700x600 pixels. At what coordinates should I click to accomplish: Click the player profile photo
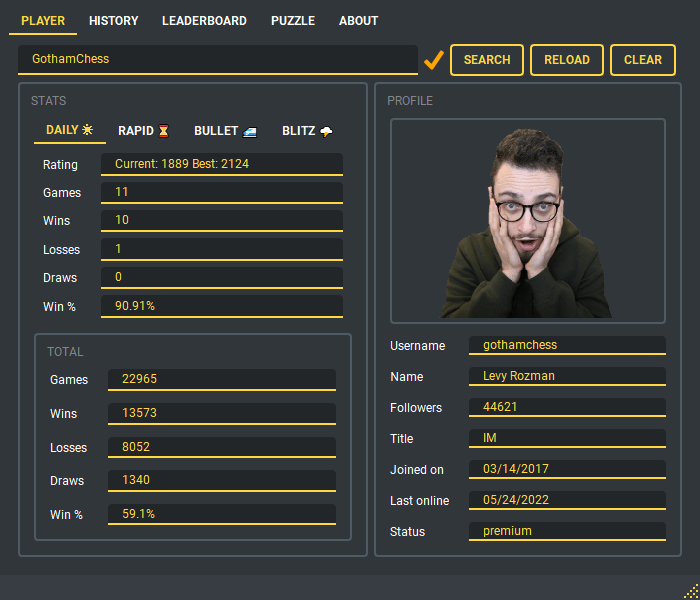[528, 221]
